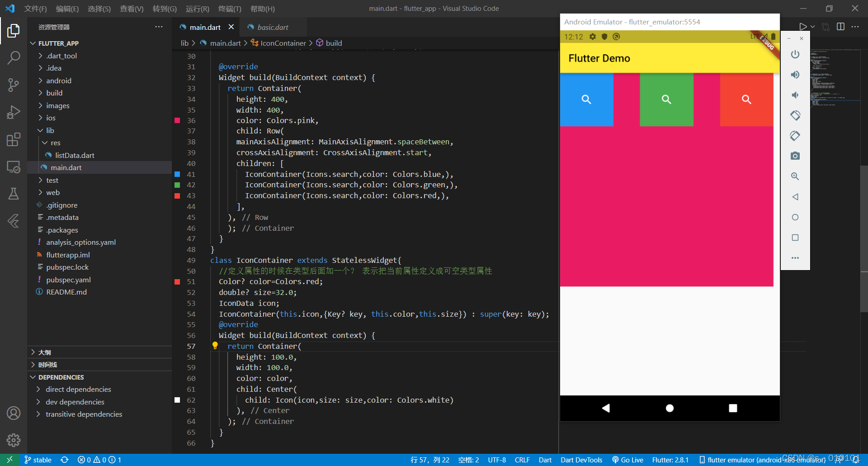
Task: Open the Remote Explorer view
Action: click(x=14, y=167)
